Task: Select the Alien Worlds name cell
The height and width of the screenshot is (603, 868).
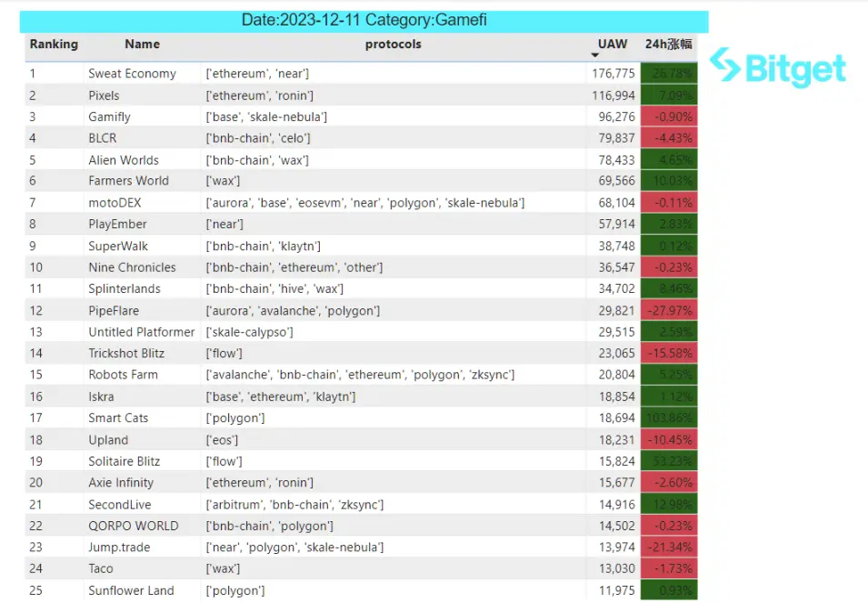Action: [x=124, y=160]
